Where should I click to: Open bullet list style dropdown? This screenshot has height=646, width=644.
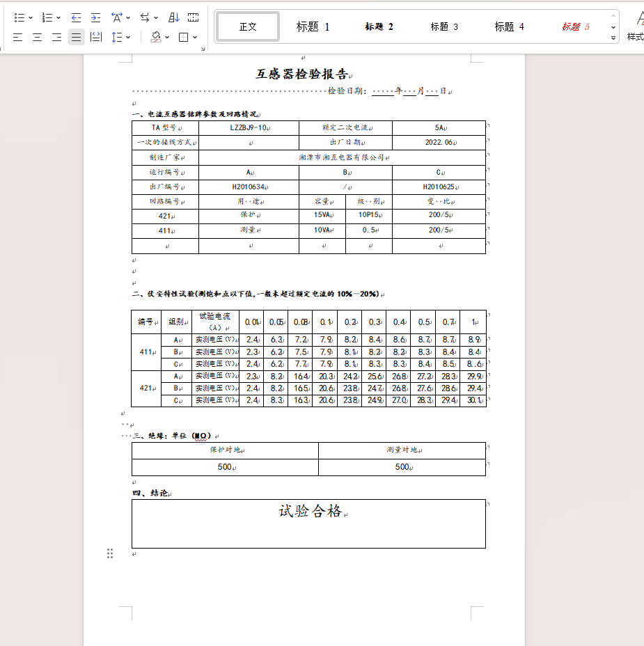pyautogui.click(x=31, y=17)
